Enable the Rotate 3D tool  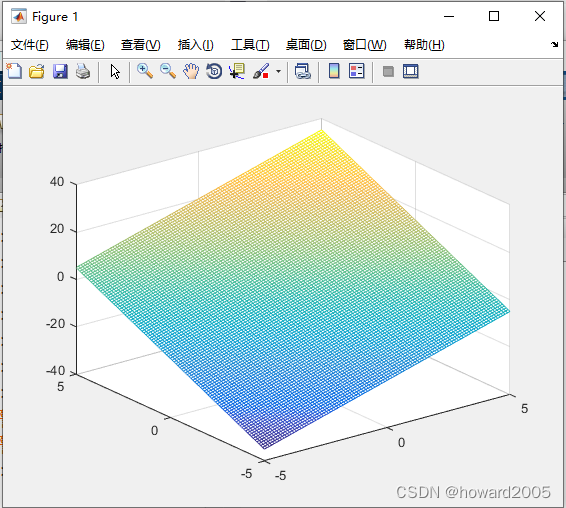214,71
